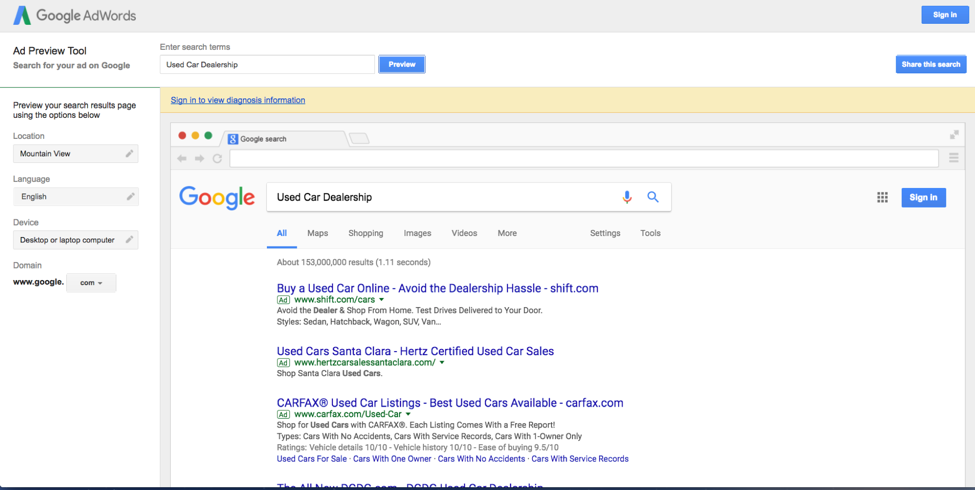The width and height of the screenshot is (975, 490).
Task: Click the Share this search button
Action: 931,64
